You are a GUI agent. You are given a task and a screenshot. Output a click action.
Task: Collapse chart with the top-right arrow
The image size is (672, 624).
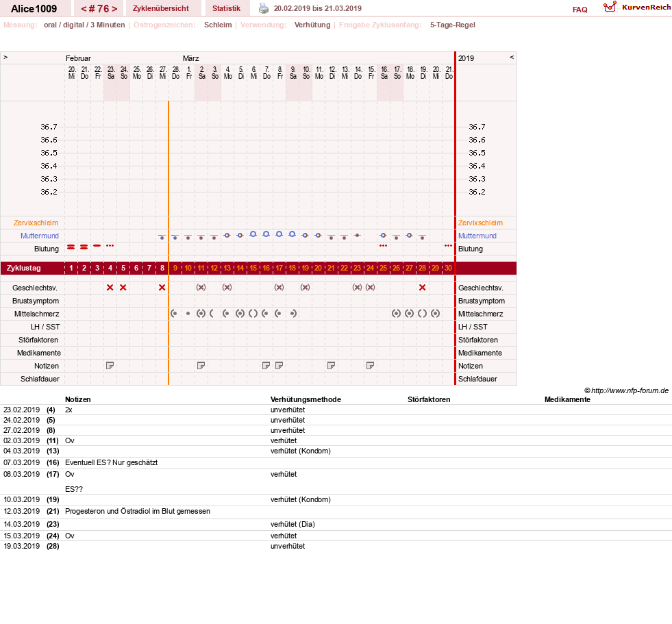coord(512,57)
